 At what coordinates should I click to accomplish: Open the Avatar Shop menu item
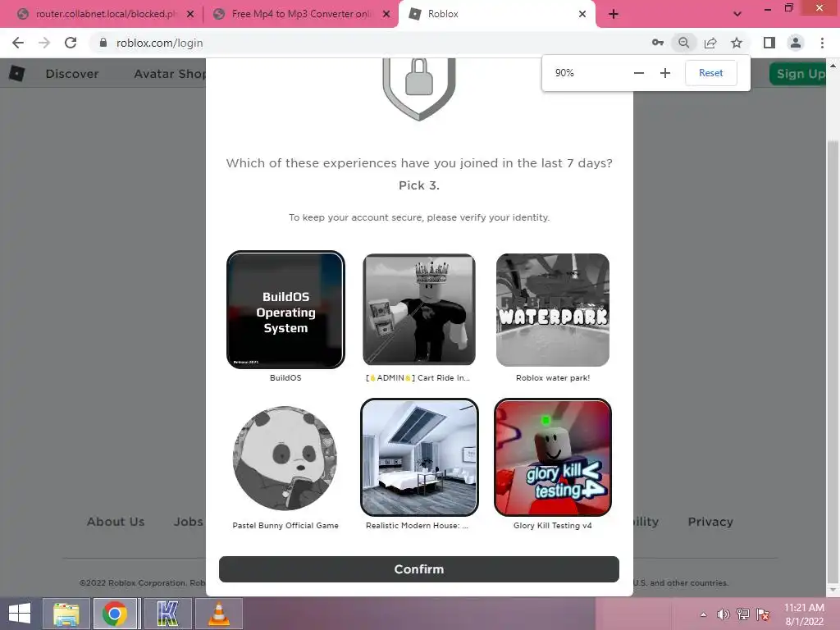(171, 74)
